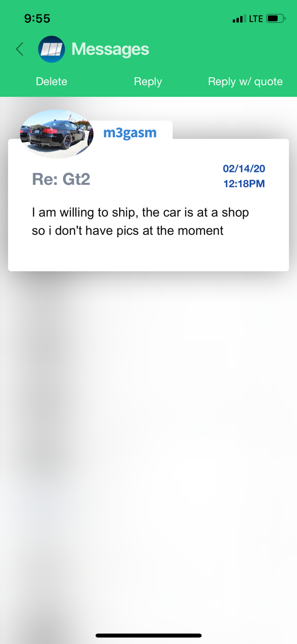Screen dimensions: 297x644
Task: Tap the LTE network indicator
Action: 256,19
